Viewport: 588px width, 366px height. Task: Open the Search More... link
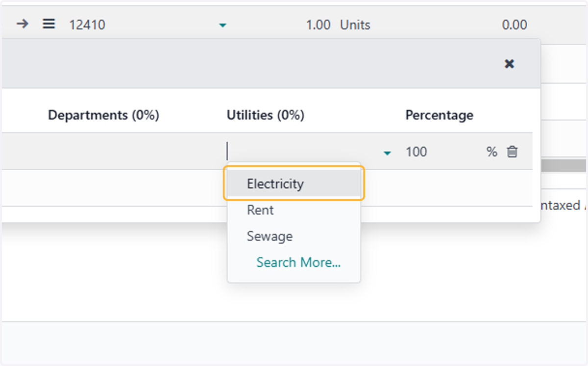[x=298, y=262]
